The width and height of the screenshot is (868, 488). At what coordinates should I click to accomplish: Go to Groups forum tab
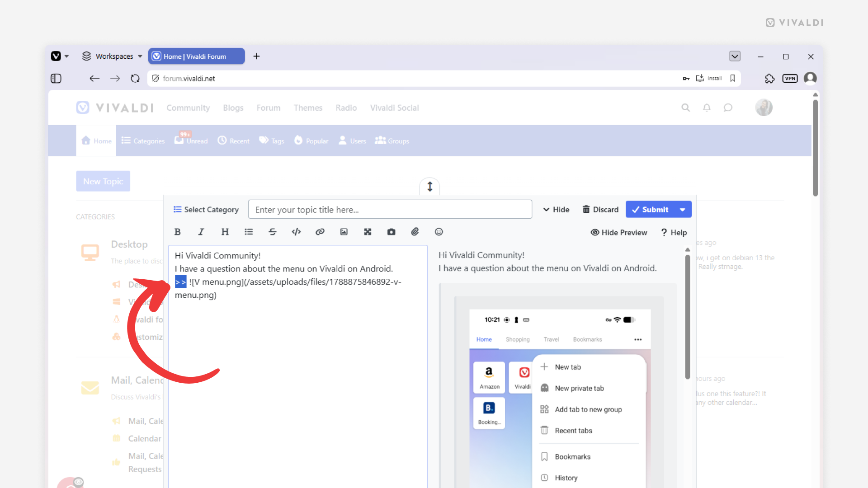392,141
